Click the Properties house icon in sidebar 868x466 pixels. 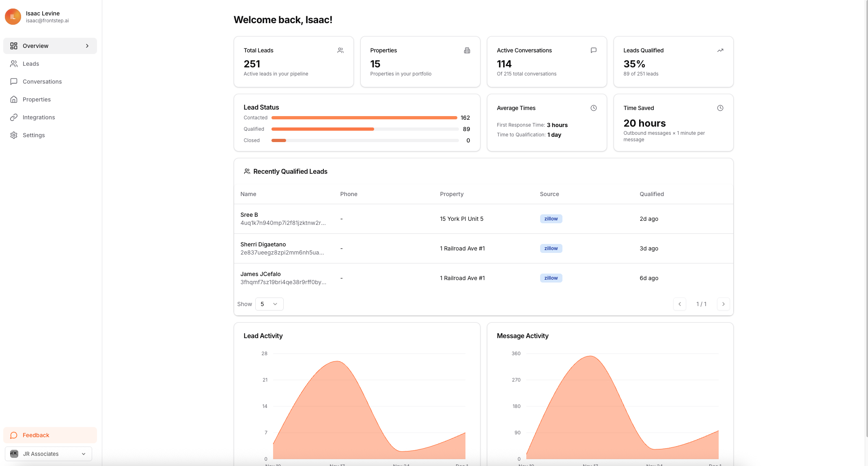pyautogui.click(x=14, y=99)
